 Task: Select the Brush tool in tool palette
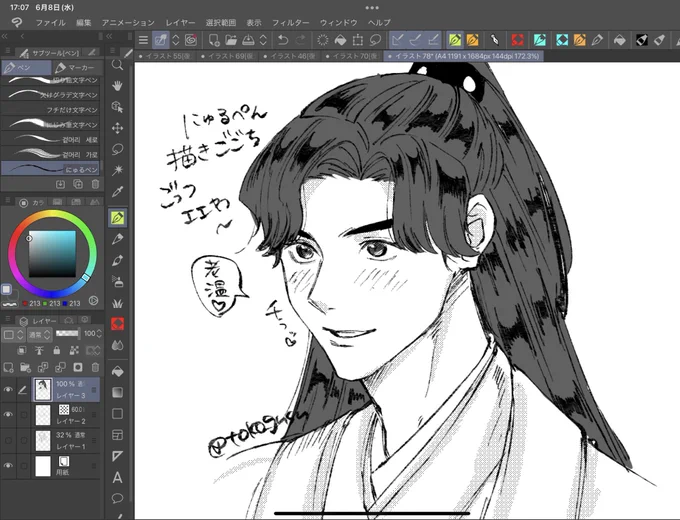click(x=117, y=260)
